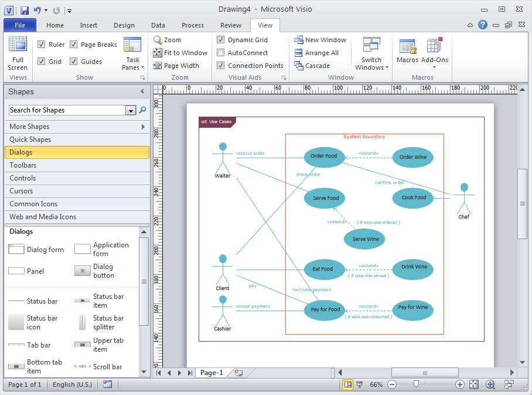Screen dimensions: 532x395
Task: Uncheck the Connection Points checkbox
Action: (x=221, y=66)
